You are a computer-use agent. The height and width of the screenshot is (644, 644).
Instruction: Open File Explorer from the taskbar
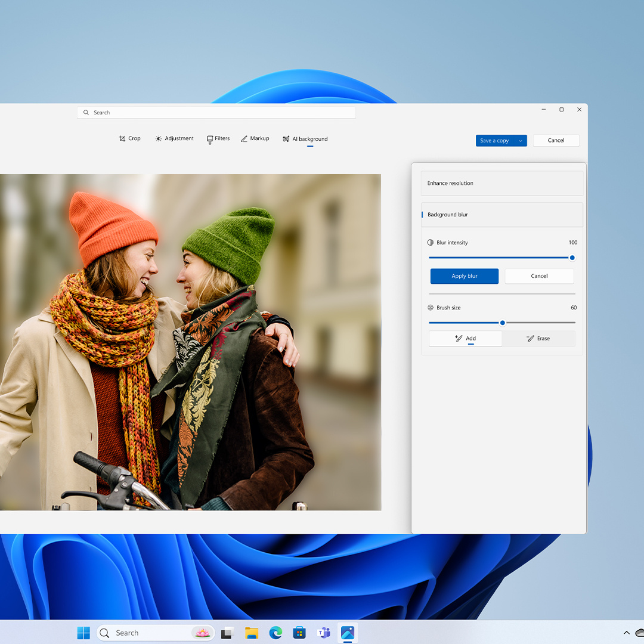(252, 633)
